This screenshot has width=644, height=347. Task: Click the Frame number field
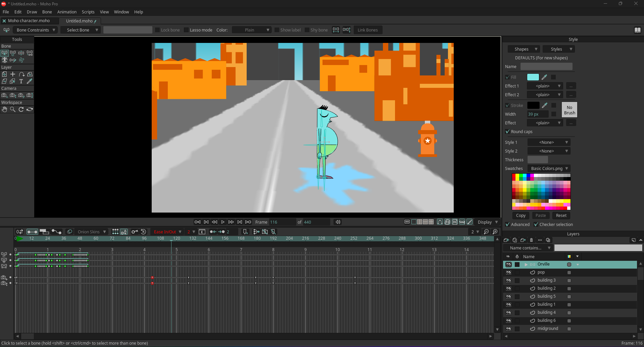point(282,222)
